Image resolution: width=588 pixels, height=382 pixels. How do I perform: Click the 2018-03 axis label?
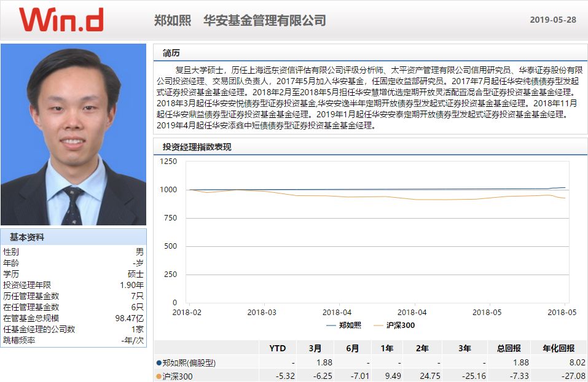(x=262, y=312)
